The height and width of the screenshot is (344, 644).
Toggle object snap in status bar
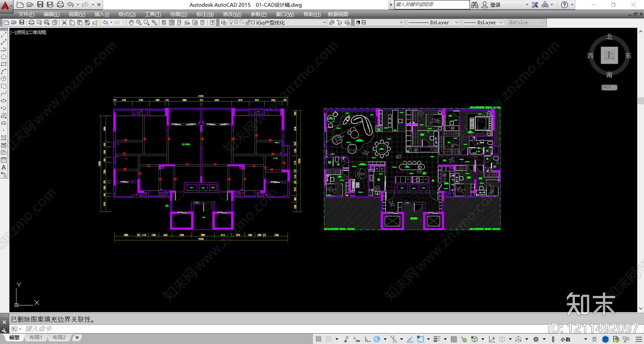point(420,339)
